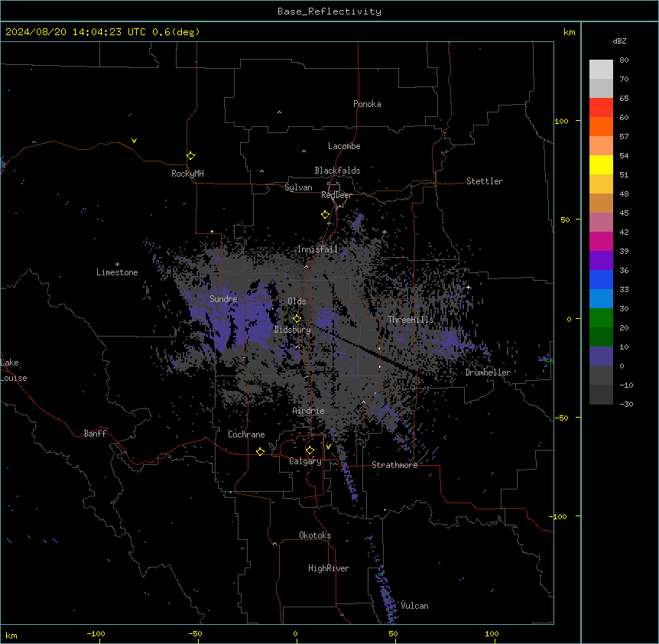
Task: Click the RedDeer city label
Action: click(x=336, y=195)
